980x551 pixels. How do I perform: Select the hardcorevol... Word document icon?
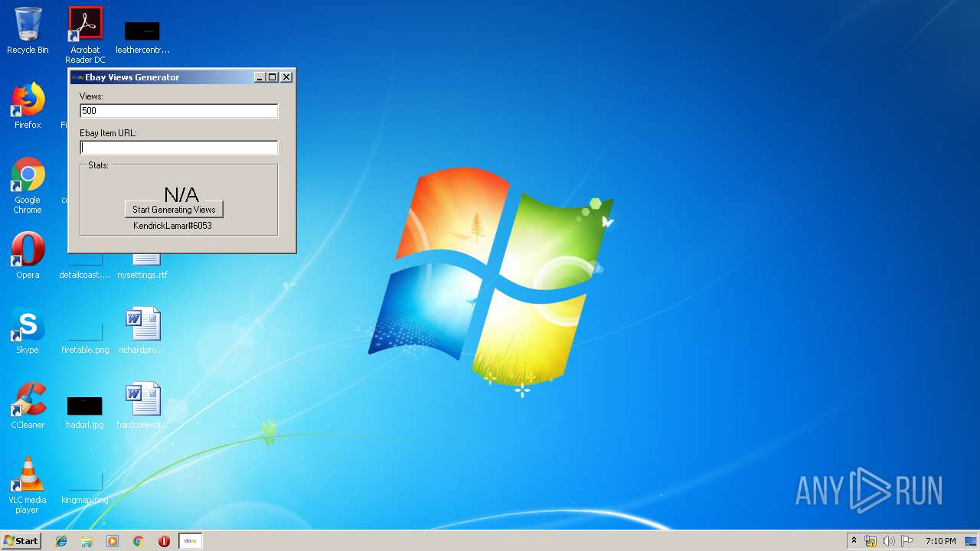142,406
